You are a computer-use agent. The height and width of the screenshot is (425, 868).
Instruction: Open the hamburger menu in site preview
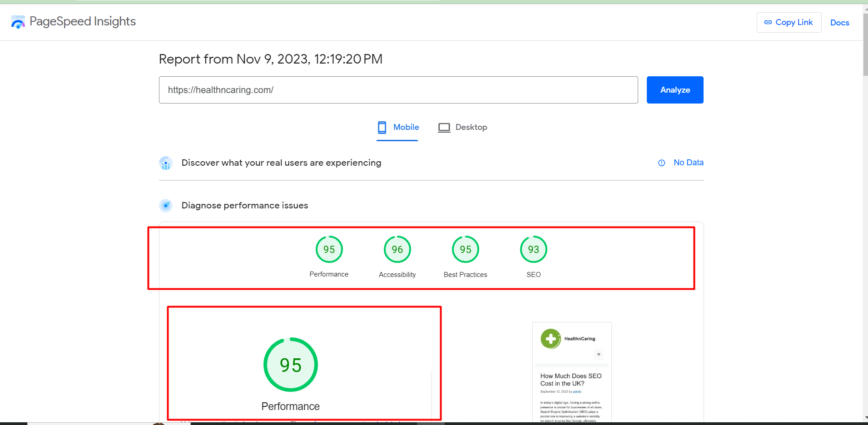599,354
